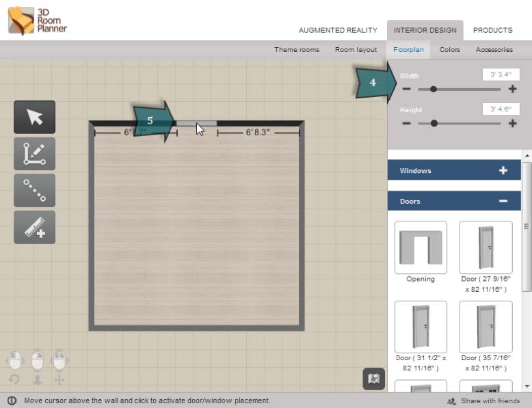Image resolution: width=532 pixels, height=408 pixels.
Task: Click the Width slider handle
Action: coord(434,90)
